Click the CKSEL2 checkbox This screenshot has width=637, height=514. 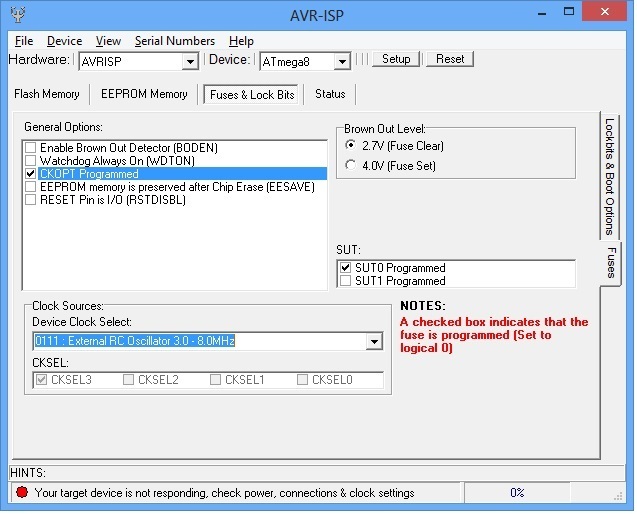(128, 380)
